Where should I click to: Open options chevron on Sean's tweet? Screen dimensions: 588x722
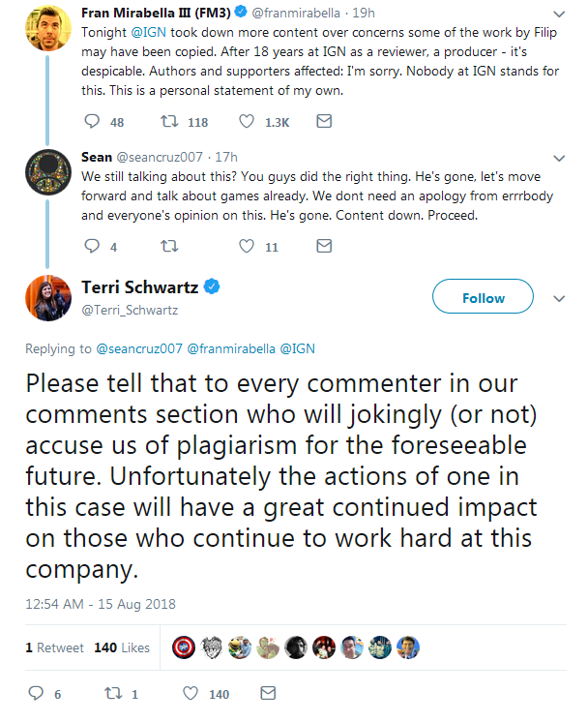559,159
